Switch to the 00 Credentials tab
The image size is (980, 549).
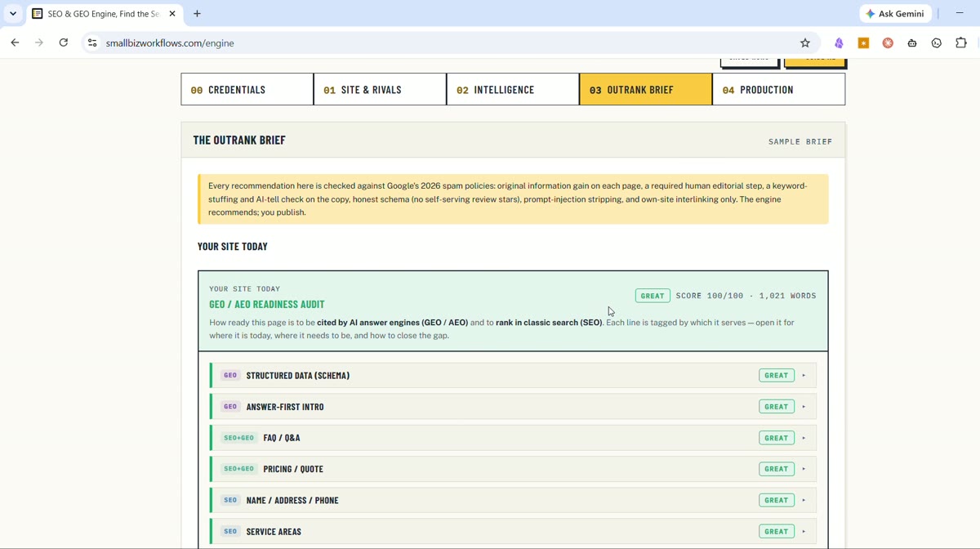[x=247, y=90]
